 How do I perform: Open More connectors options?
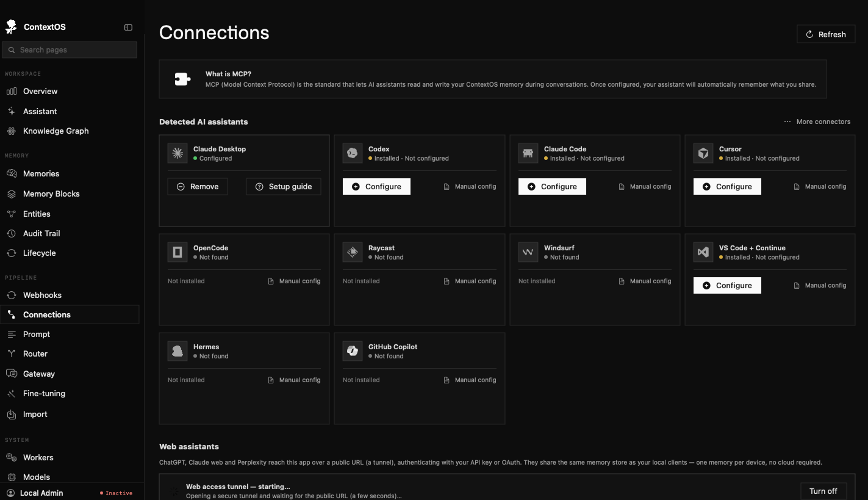(x=817, y=121)
